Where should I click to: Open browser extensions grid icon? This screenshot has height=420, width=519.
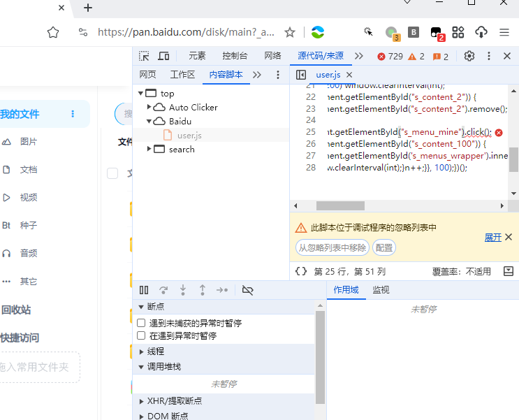point(458,32)
